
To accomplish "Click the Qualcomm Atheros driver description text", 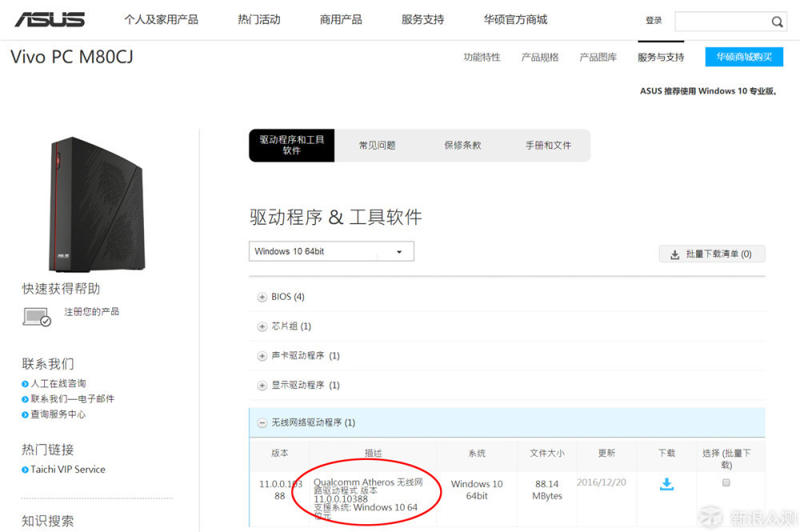I will click(368, 498).
